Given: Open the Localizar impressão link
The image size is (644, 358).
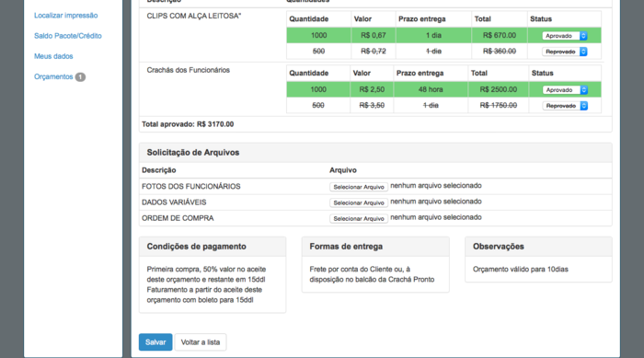Looking at the screenshot, I should (x=65, y=16).
